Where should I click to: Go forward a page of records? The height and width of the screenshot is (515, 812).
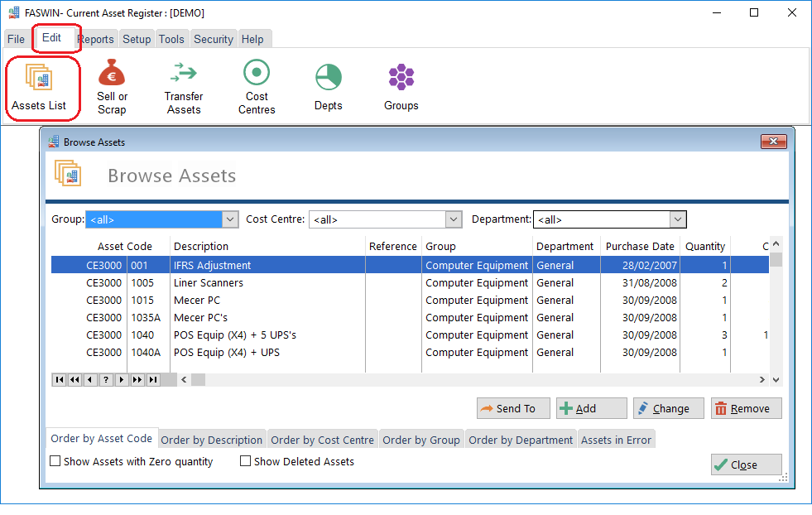click(137, 380)
